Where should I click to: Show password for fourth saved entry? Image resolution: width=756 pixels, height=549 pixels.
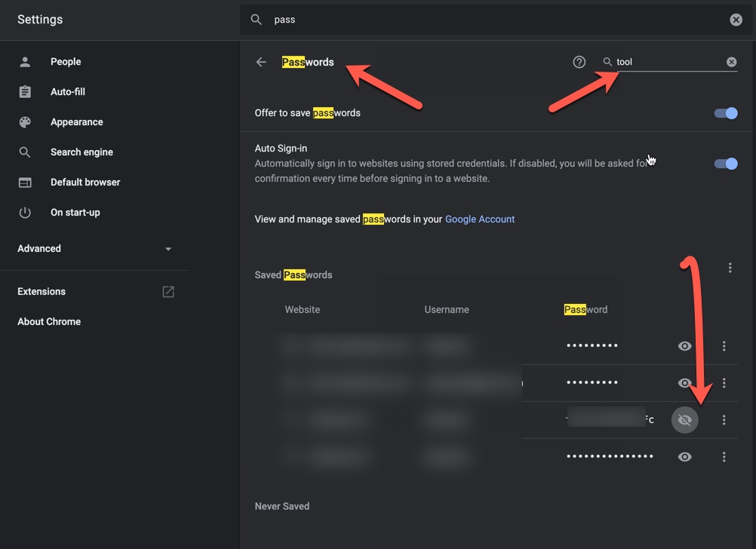[684, 457]
